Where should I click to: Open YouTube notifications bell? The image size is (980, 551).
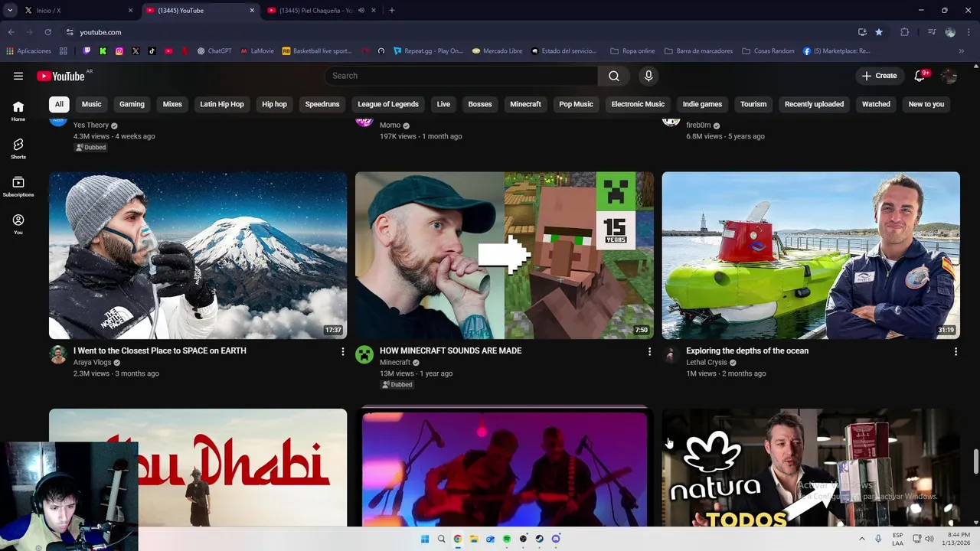(x=920, y=76)
